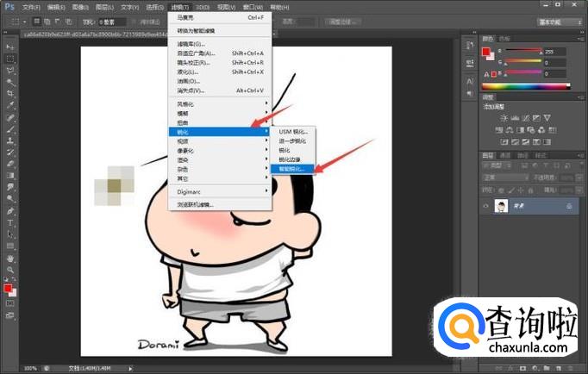
Task: Switch to the 色板 panel tab
Action: [504, 38]
